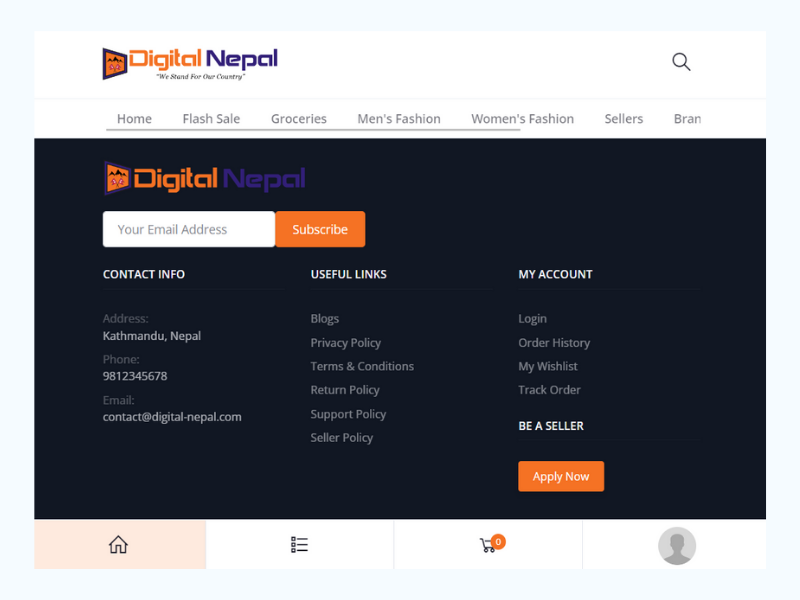Open the Login link
The width and height of the screenshot is (800, 600).
[x=532, y=319]
